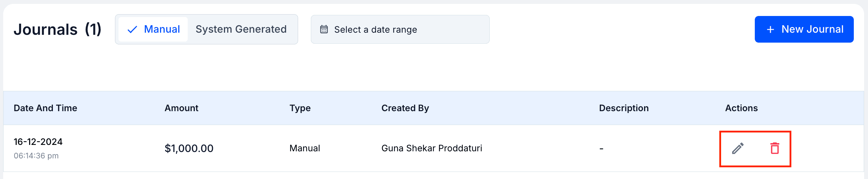868x179 pixels.
Task: Show System Generated journals
Action: (x=241, y=29)
